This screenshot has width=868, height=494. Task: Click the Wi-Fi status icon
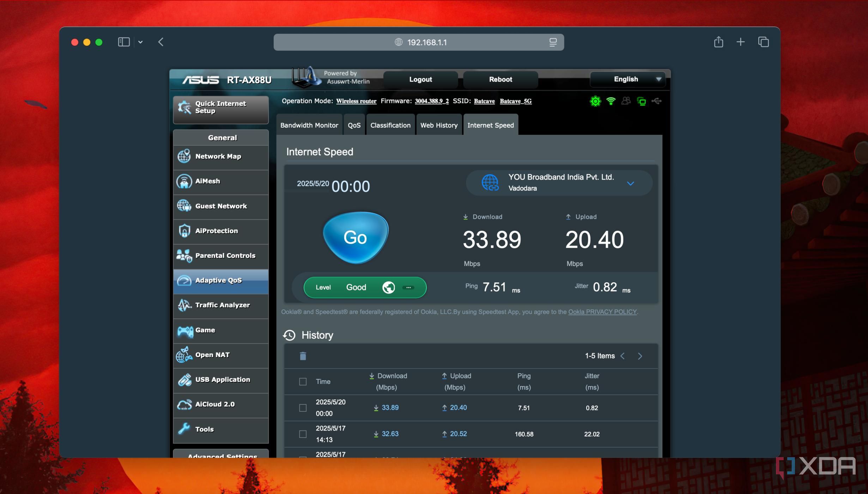pyautogui.click(x=611, y=101)
